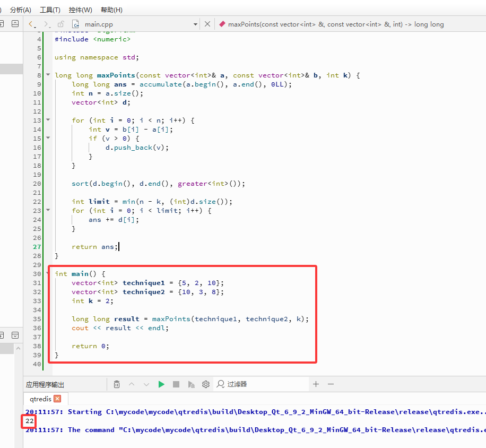Image resolution: width=486 pixels, height=448 pixels.
Task: Click the 'int limit = min(...)' line
Action: point(152,202)
